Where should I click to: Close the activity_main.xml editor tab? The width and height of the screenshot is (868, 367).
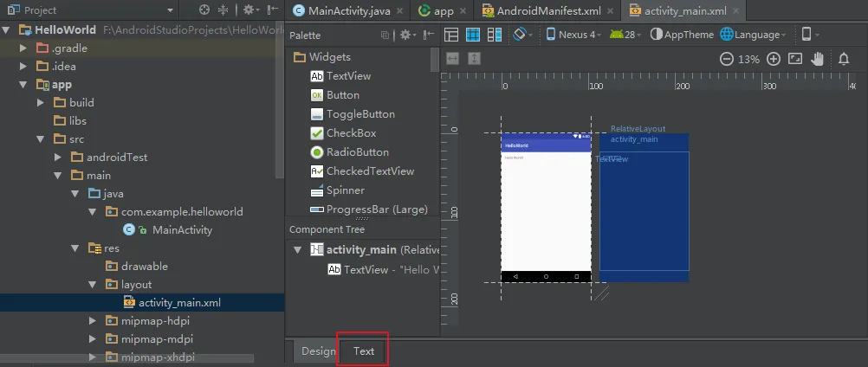pyautogui.click(x=736, y=11)
